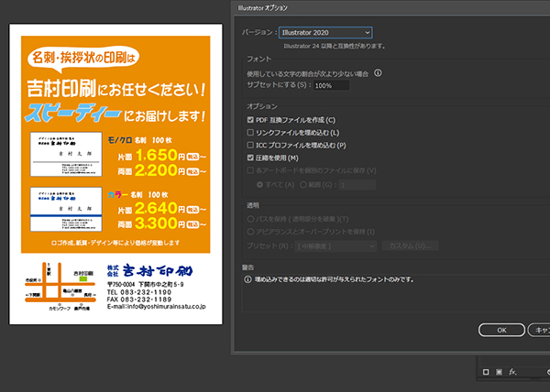The image size is (550, 392).
Task: Click the fx effects icon
Action: coord(512,372)
